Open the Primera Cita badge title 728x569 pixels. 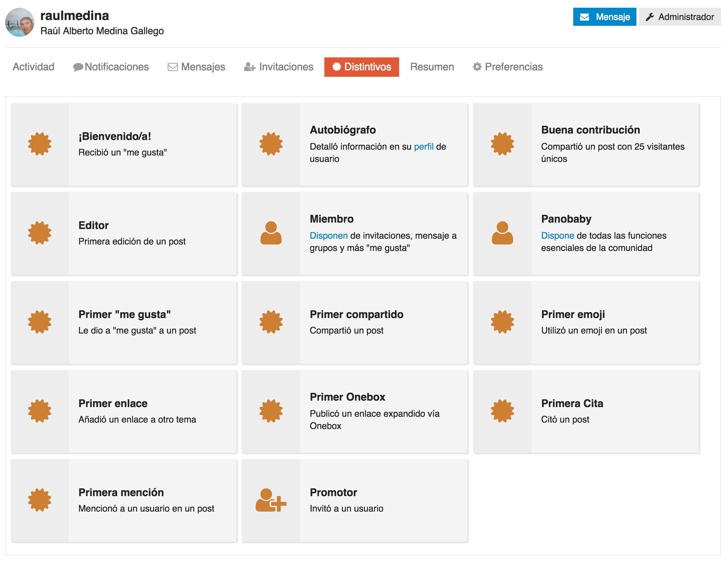coord(572,403)
